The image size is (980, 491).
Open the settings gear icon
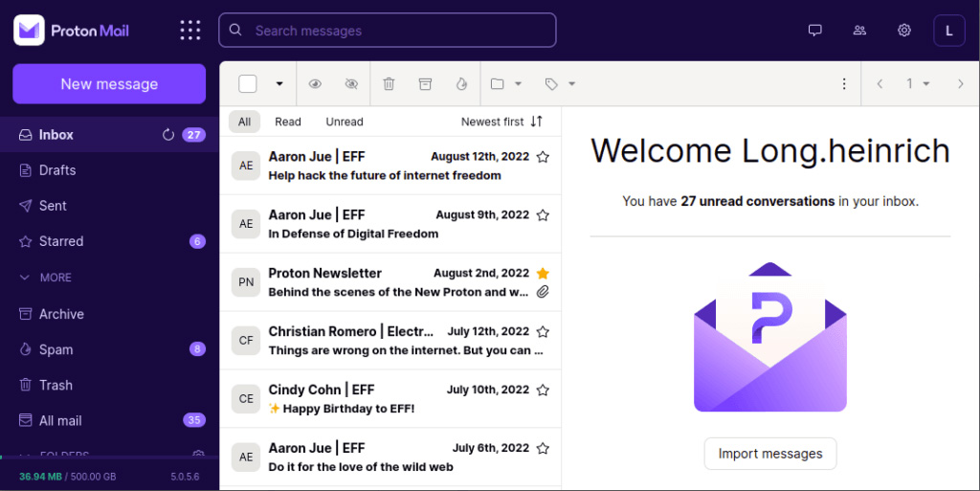(903, 31)
